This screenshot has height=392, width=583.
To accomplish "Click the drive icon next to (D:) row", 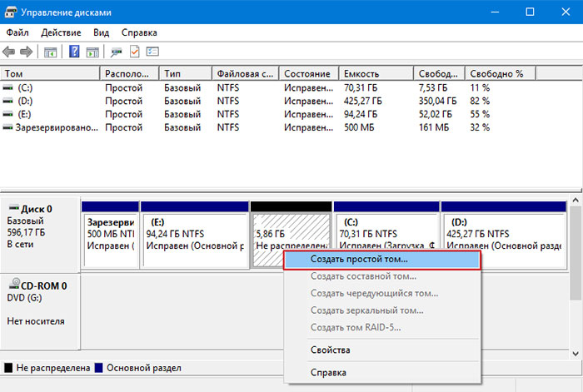I will pos(7,101).
